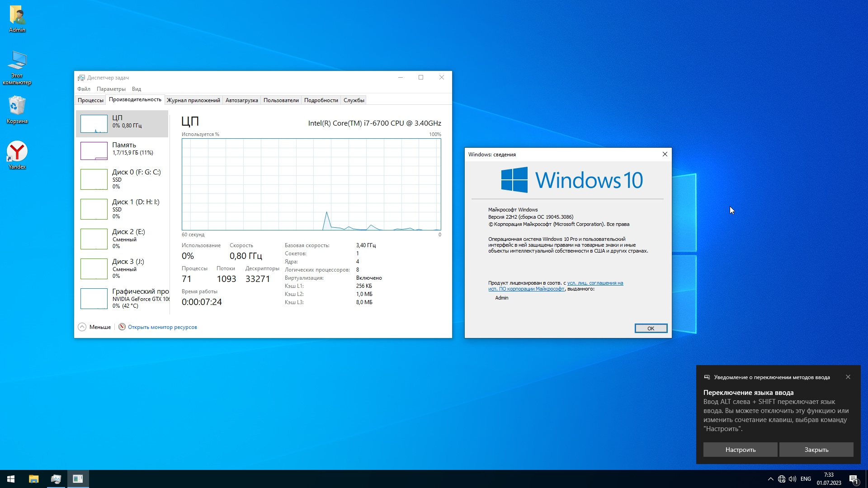Viewport: 868px width, 488px height.
Task: Open the Recycle Bin (Корзина) icon
Action: [x=17, y=107]
